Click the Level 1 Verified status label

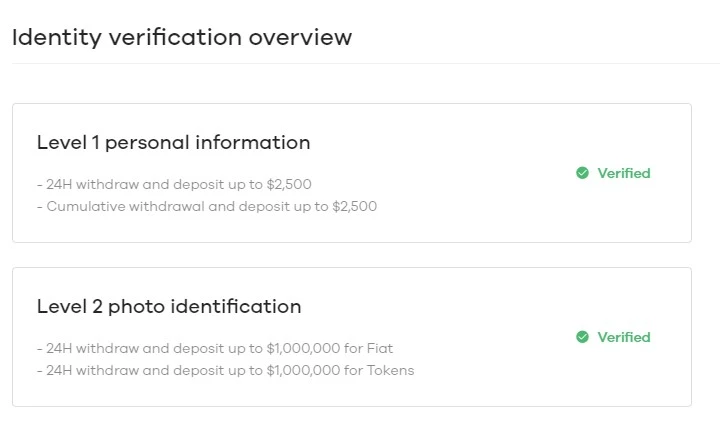click(624, 173)
